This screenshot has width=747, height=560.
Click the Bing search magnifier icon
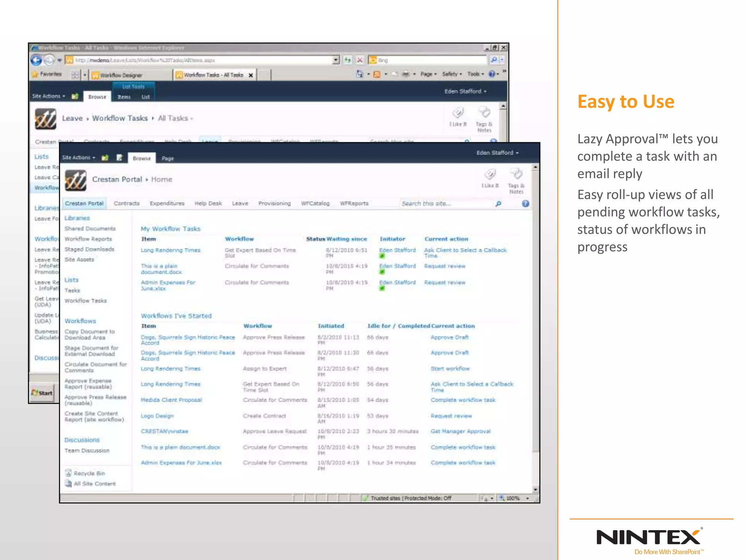[x=494, y=59]
